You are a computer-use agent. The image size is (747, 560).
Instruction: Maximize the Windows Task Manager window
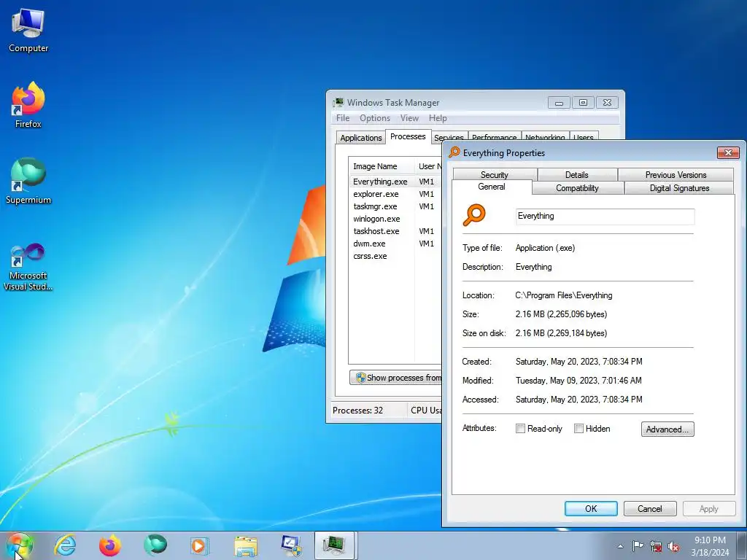coord(583,102)
